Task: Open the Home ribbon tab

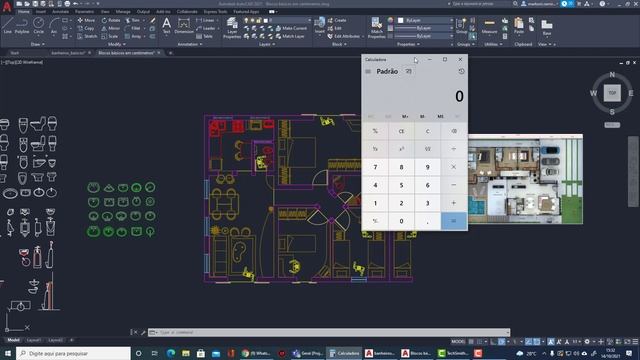Action: [x=24, y=11]
